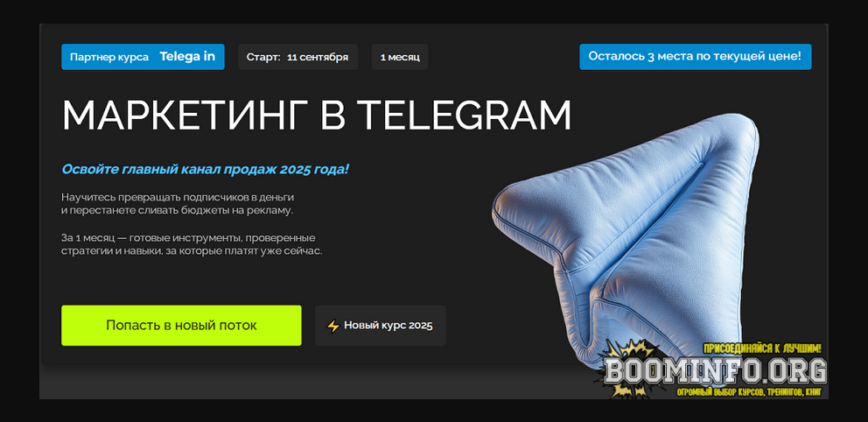
Task: Click the yellow lightning bolt icon
Action: coord(332,327)
